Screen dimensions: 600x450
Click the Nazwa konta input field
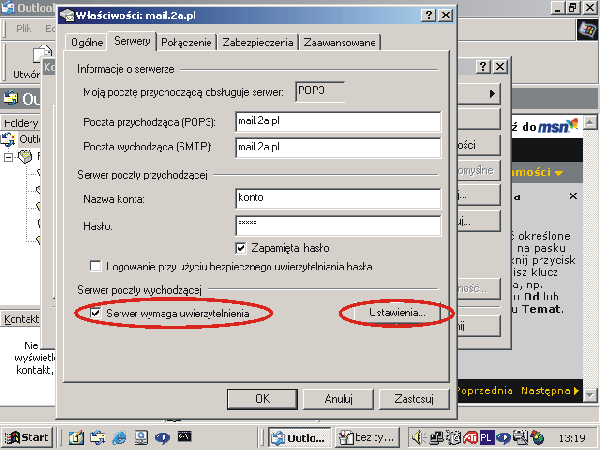tap(337, 197)
